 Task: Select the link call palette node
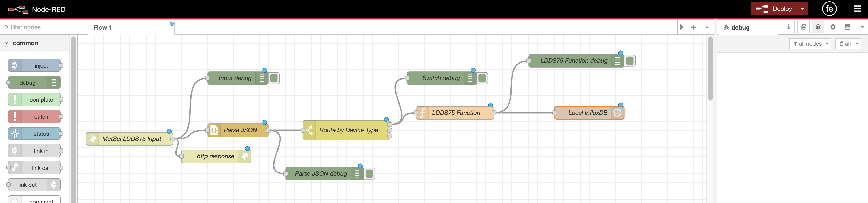(34, 168)
